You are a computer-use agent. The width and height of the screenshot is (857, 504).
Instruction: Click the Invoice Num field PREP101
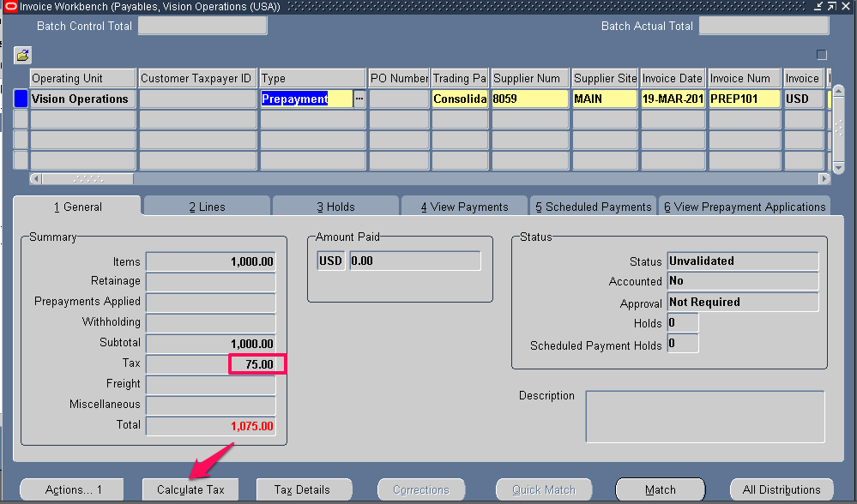click(x=745, y=99)
